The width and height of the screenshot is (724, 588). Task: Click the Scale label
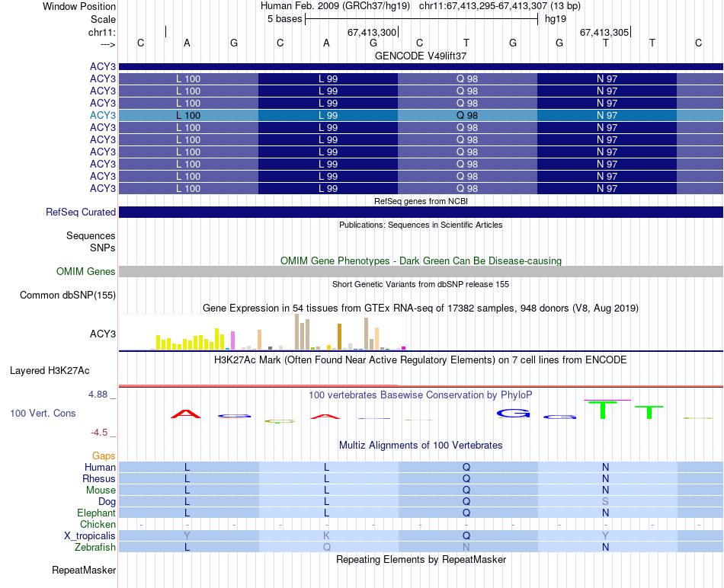(x=103, y=19)
